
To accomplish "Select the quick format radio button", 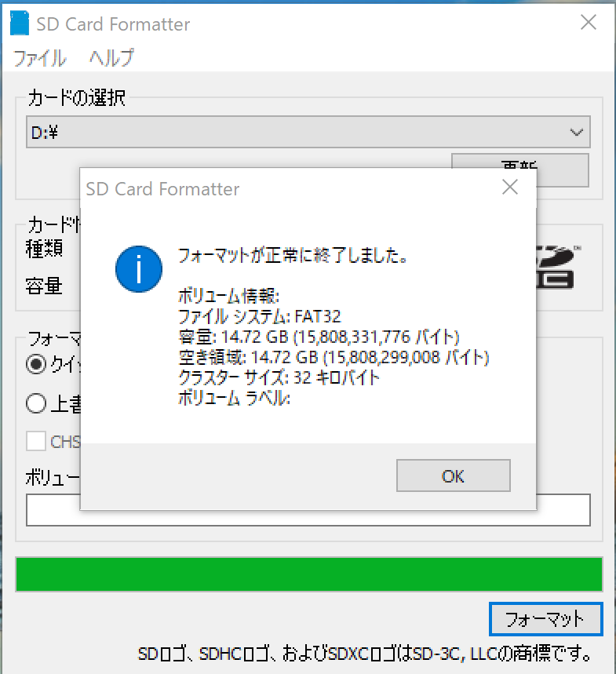I will [35, 364].
